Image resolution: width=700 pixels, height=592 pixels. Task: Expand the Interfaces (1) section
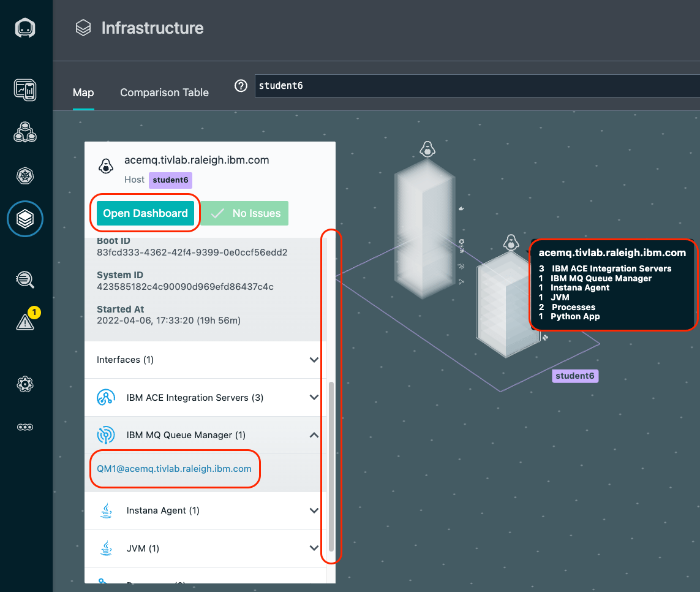[205, 360]
